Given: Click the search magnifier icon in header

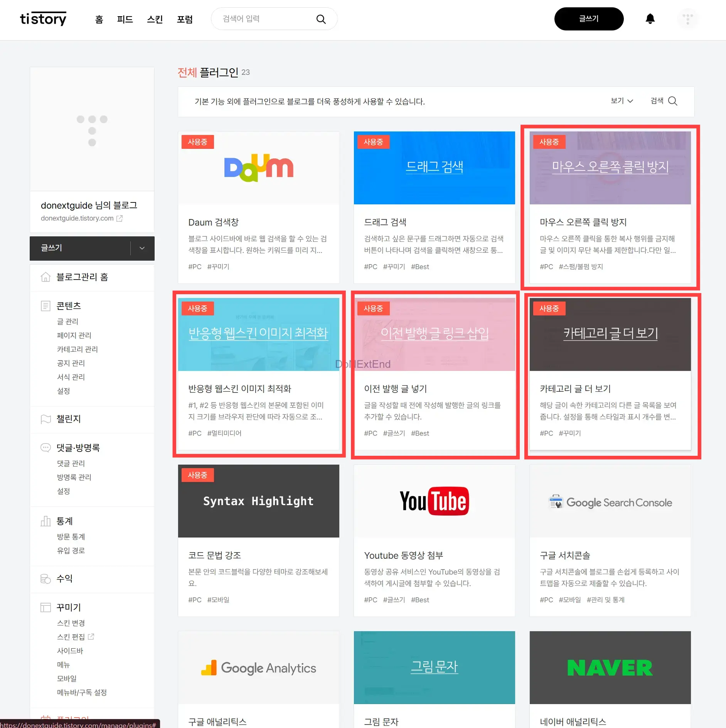Looking at the screenshot, I should click(321, 19).
